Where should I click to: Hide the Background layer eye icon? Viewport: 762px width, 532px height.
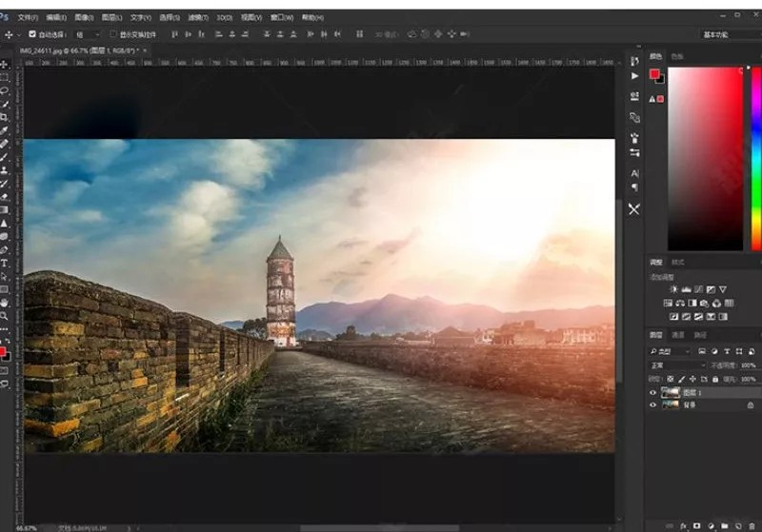653,404
